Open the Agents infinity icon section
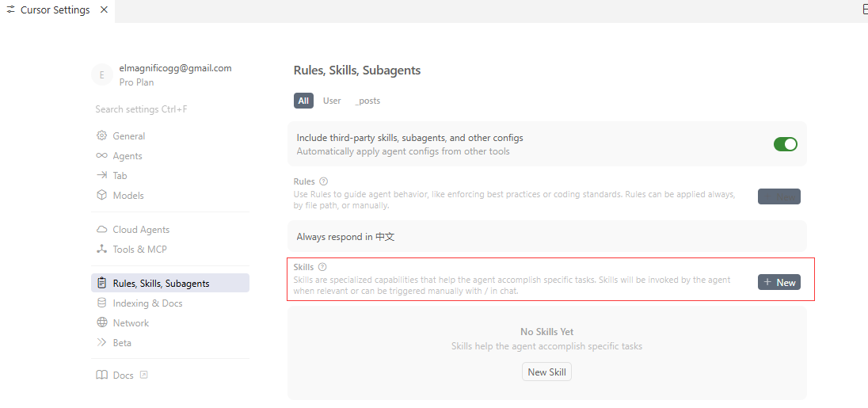Viewport: 868px width, 408px height. pos(101,156)
